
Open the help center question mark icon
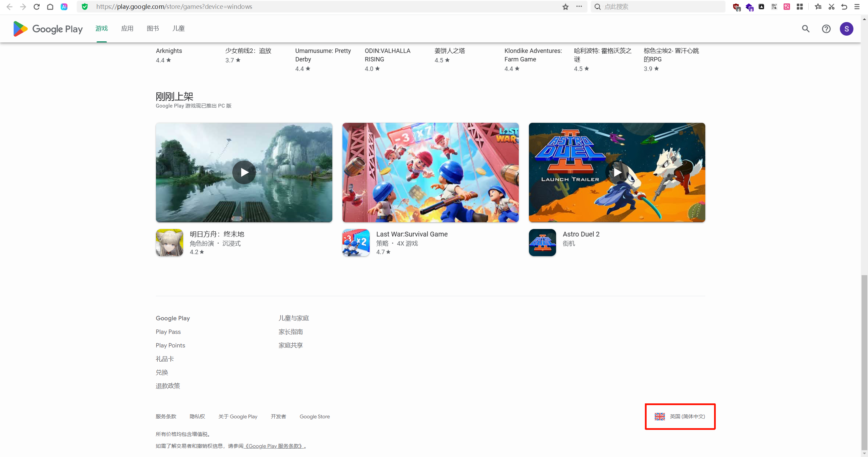[826, 29]
